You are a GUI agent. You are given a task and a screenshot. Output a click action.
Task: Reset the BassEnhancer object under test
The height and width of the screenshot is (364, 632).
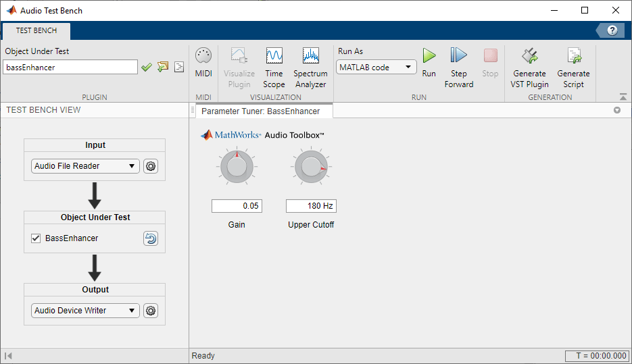(151, 238)
